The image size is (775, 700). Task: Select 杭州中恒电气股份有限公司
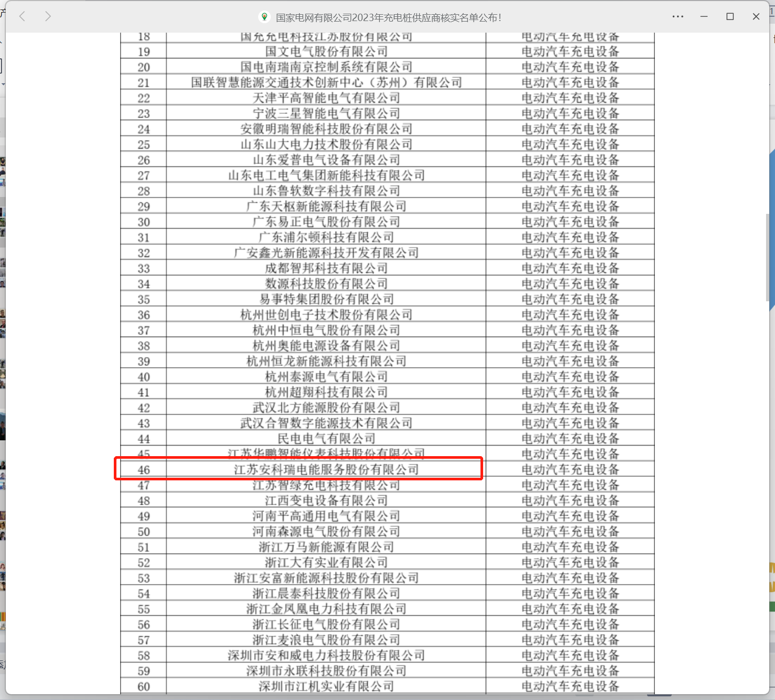327,330
